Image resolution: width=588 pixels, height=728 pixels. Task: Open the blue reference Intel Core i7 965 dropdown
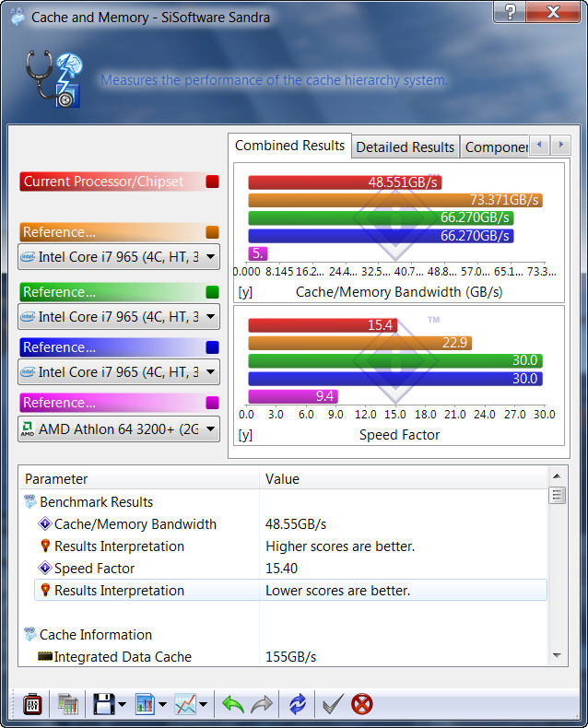point(119,372)
